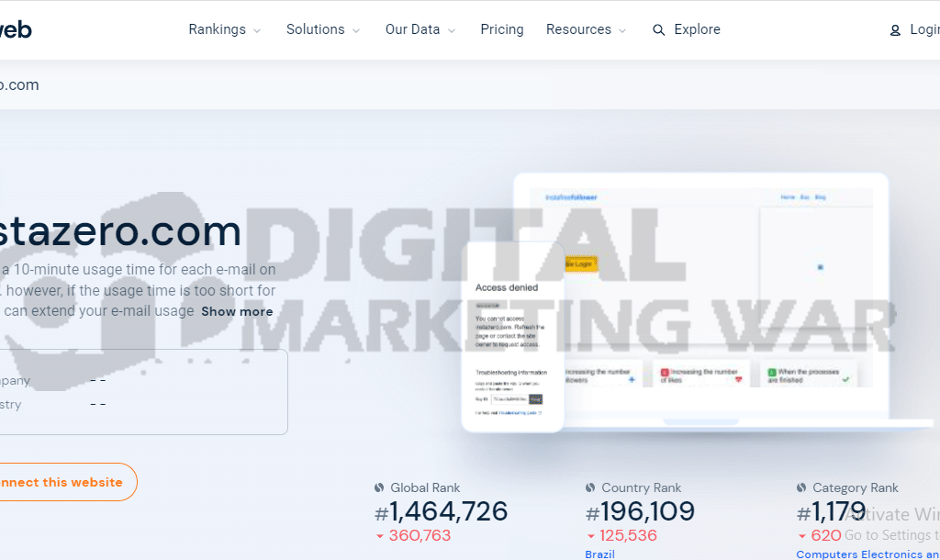Expand the Rankings chevron arrow
The height and width of the screenshot is (560, 940).
pos(257,30)
